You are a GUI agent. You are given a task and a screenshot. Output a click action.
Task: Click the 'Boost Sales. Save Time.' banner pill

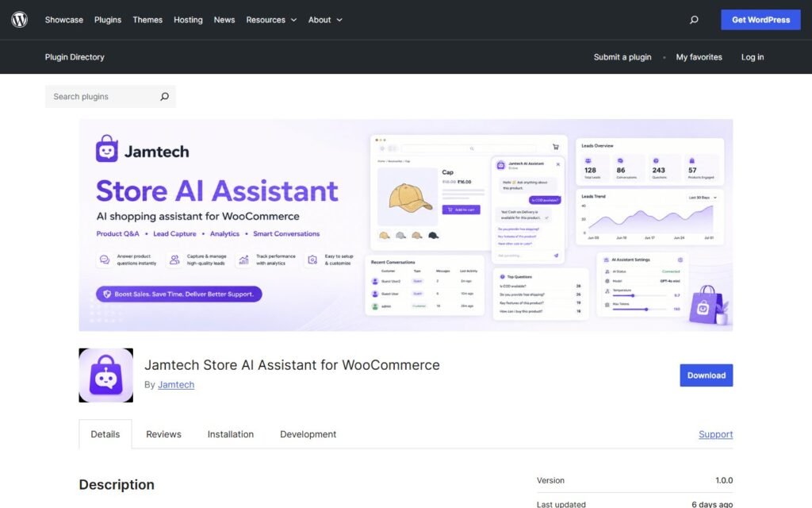[x=178, y=294]
